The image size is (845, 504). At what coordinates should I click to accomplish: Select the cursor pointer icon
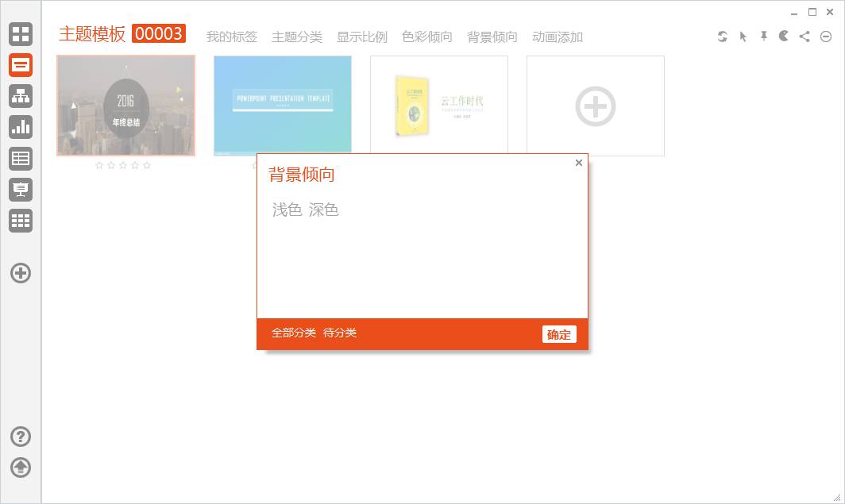pyautogui.click(x=743, y=37)
